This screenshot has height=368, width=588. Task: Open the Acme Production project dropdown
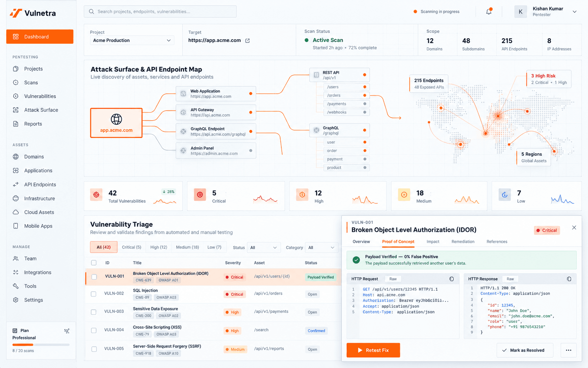pyautogui.click(x=132, y=40)
